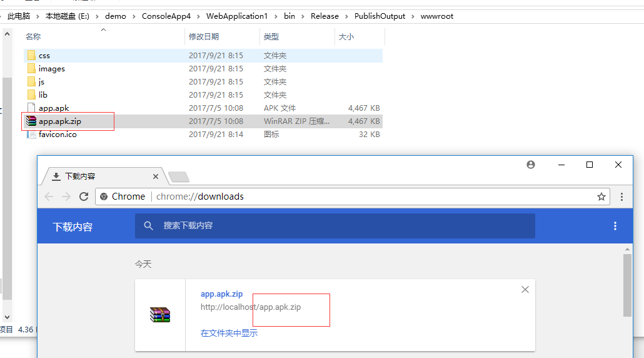Open a new Chrome tab
644x358 pixels.
coord(179,176)
